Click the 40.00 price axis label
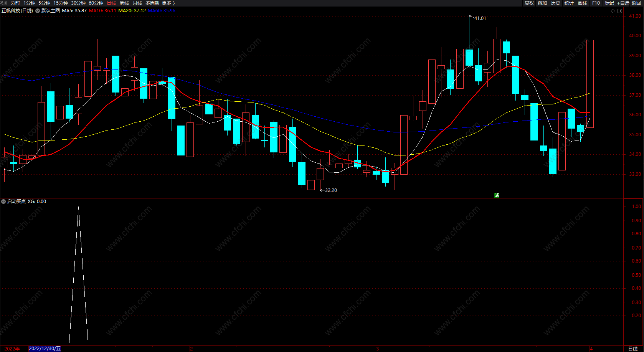 (x=635, y=36)
